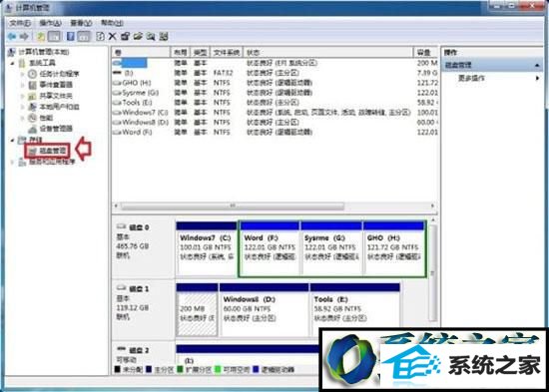This screenshot has height=392, width=549.
Task: Select the 200 MB partition on 磁盘 1
Action: pos(197,310)
